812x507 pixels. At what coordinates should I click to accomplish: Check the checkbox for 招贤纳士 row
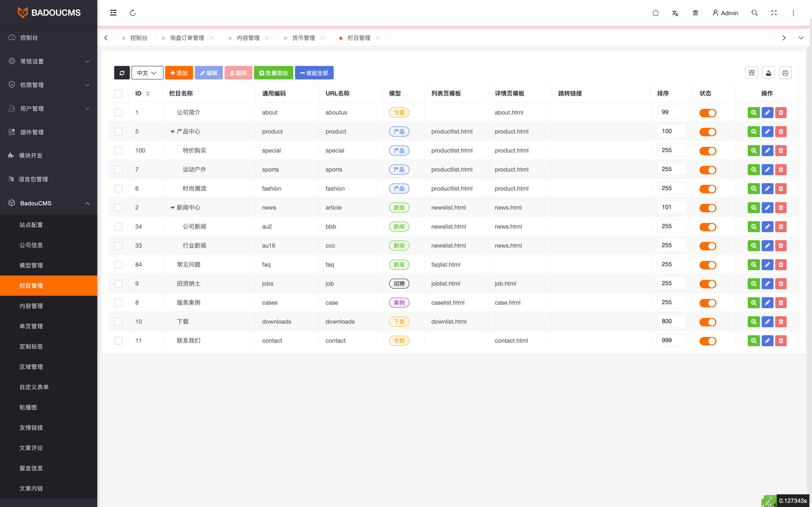pyautogui.click(x=118, y=284)
